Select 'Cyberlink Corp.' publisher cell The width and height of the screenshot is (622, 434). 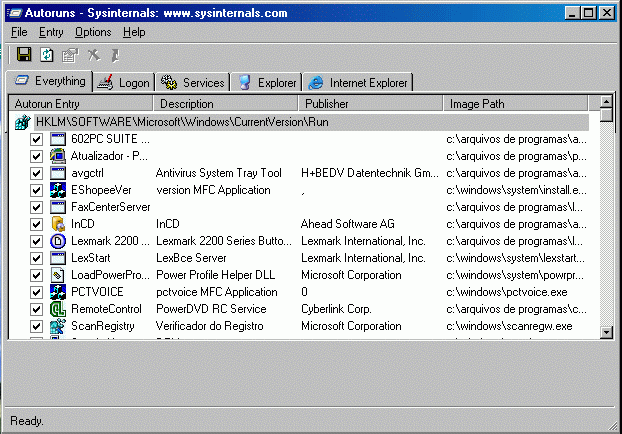(x=336, y=309)
